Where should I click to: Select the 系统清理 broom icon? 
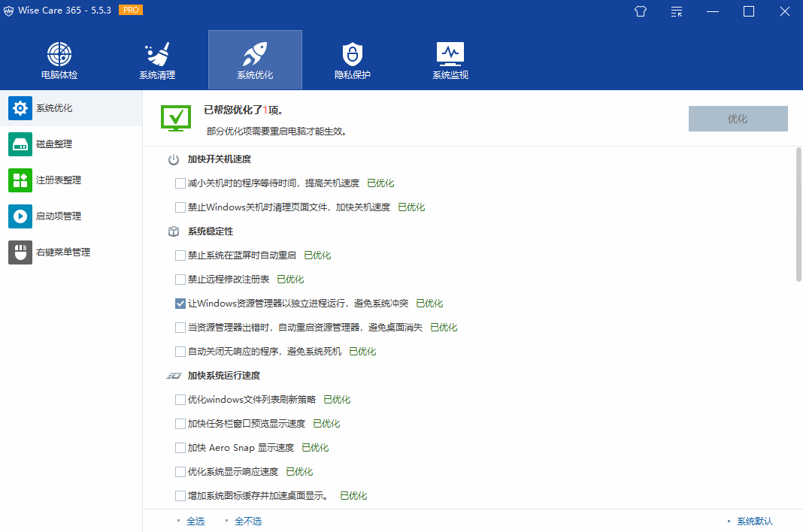(x=157, y=55)
